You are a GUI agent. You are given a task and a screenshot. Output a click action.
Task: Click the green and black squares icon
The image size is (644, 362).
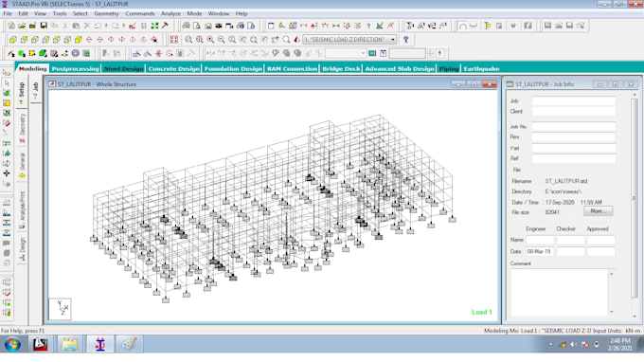click(x=154, y=26)
